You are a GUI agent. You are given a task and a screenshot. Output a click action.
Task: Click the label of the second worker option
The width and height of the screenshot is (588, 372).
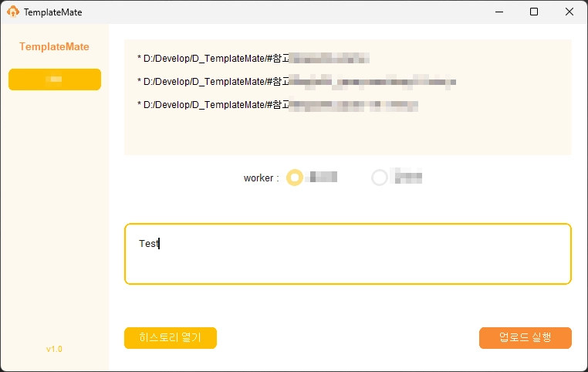coord(408,178)
